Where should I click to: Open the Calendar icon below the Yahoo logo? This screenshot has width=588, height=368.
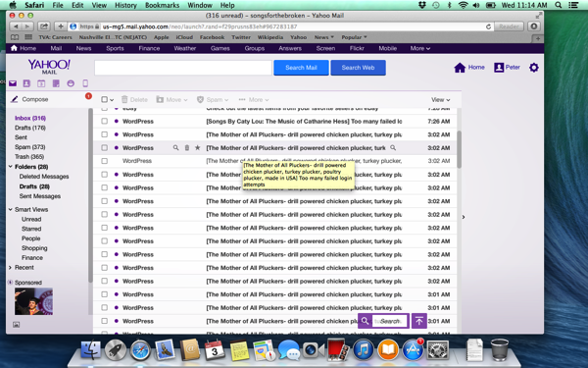(x=41, y=83)
